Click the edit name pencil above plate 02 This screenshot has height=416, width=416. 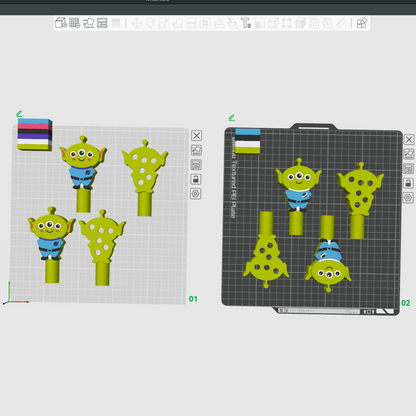[x=232, y=118]
